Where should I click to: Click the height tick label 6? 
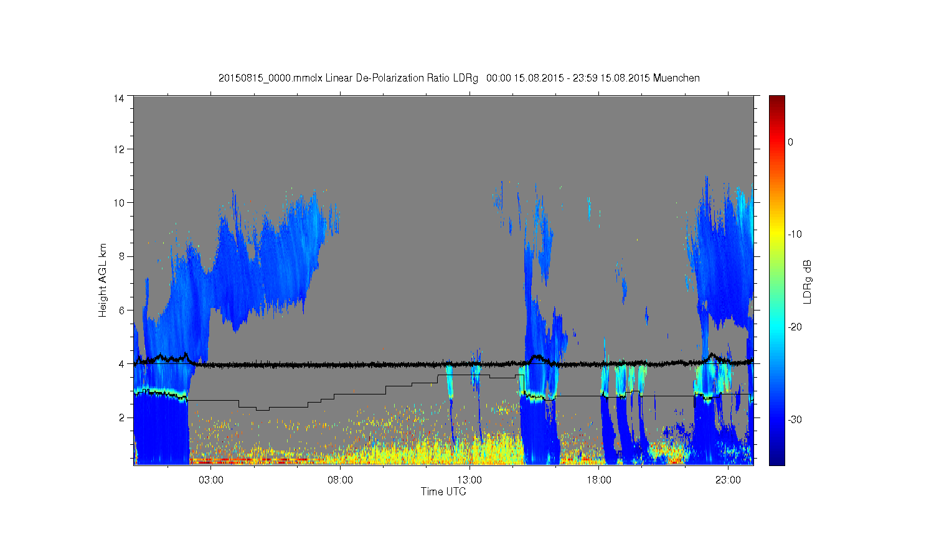(x=121, y=310)
